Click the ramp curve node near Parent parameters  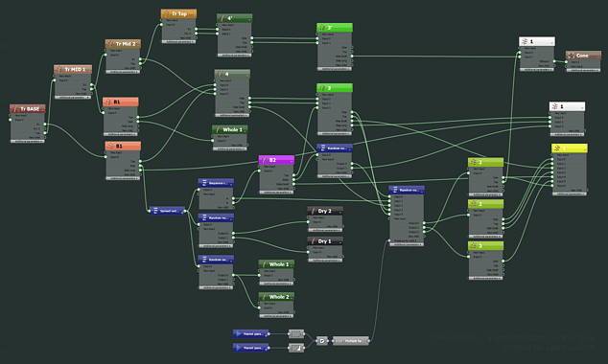(296, 348)
